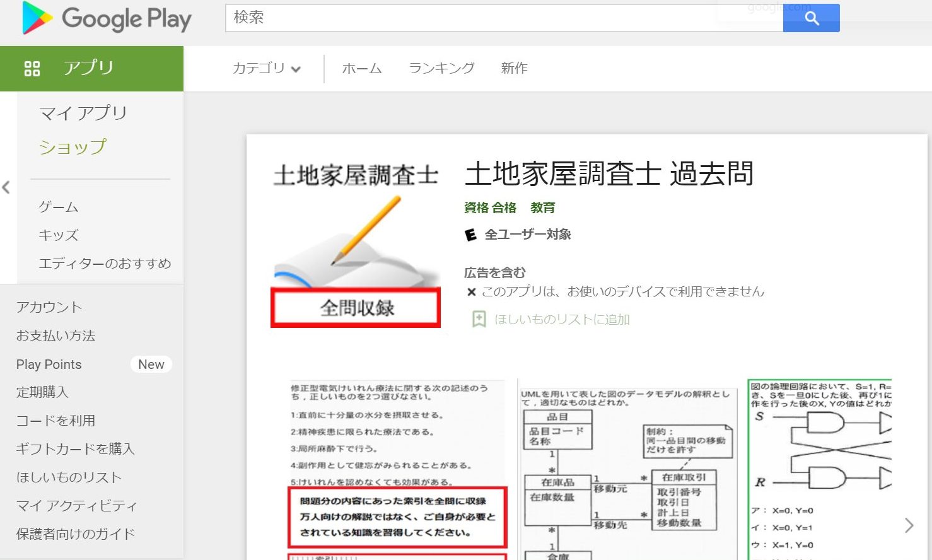The image size is (932, 560).
Task: Open the 新作 tab
Action: coord(514,68)
